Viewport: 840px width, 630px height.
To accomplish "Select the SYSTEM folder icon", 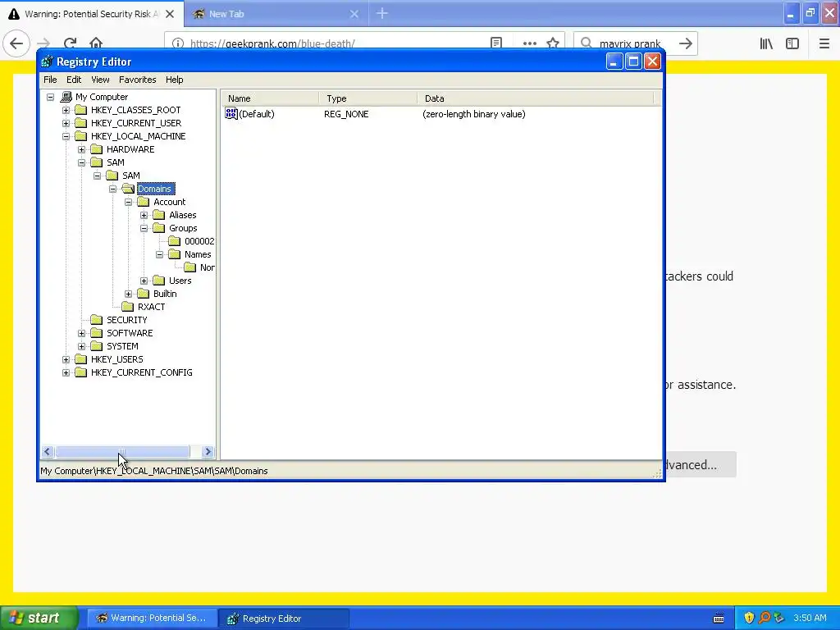I will pos(97,346).
